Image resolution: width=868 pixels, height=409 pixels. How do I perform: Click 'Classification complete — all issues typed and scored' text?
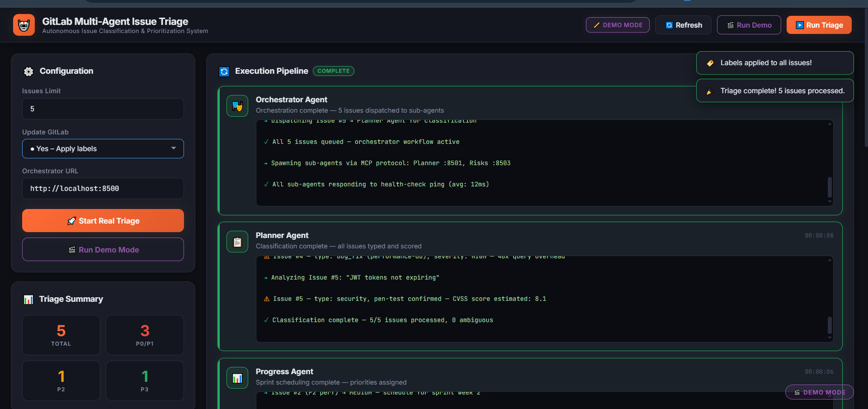(x=339, y=246)
